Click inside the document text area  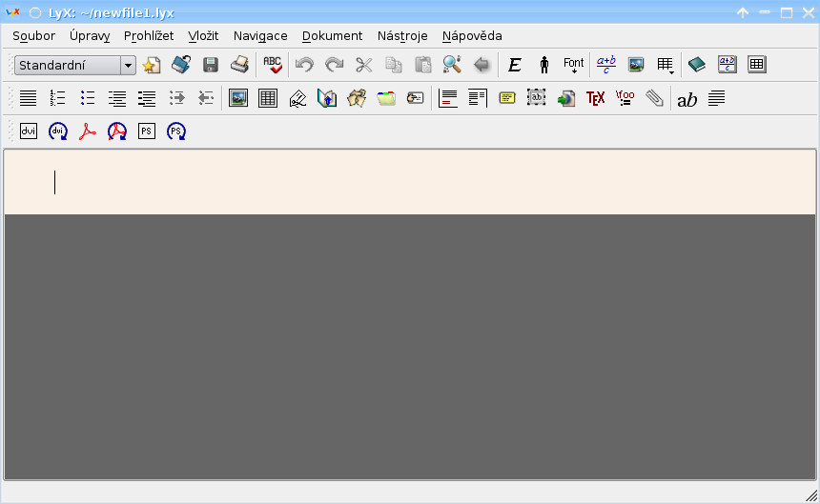point(410,182)
